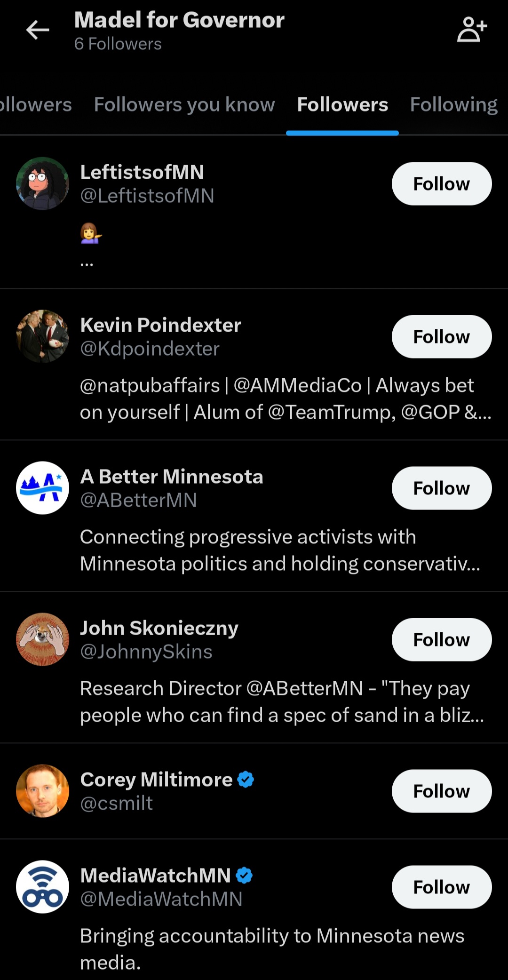Tap the add person icon
This screenshot has height=980, width=508.
click(x=472, y=30)
